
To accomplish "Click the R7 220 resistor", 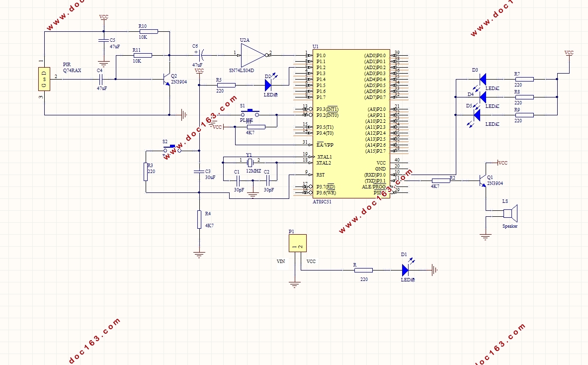I will click(x=524, y=79).
